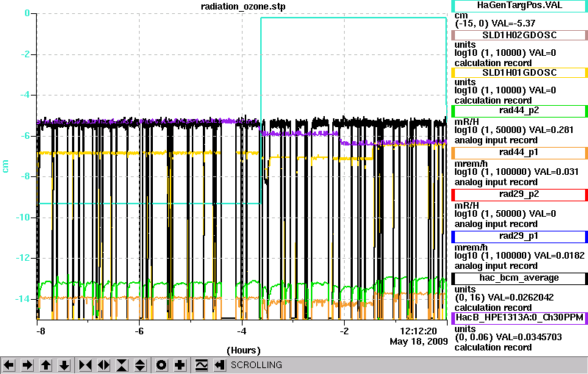This screenshot has height=374, width=588.
Task: Select the hac_bcm_average legend entry
Action: click(520, 278)
